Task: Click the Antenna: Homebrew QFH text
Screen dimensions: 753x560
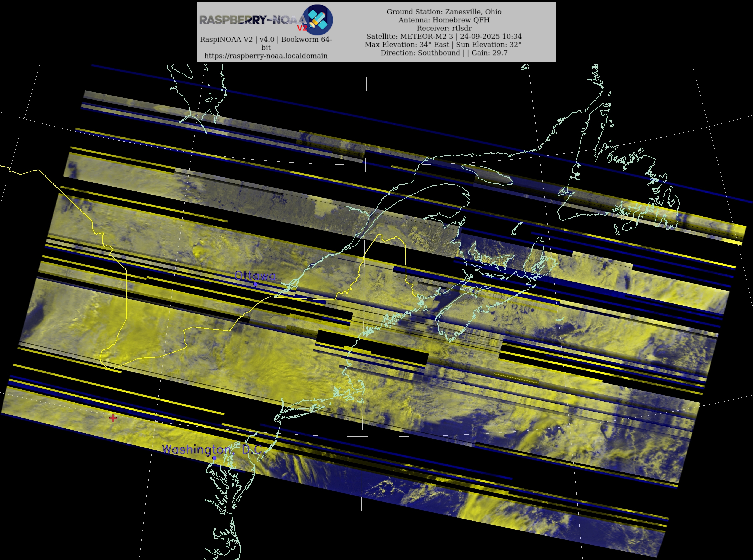Action: (x=444, y=20)
